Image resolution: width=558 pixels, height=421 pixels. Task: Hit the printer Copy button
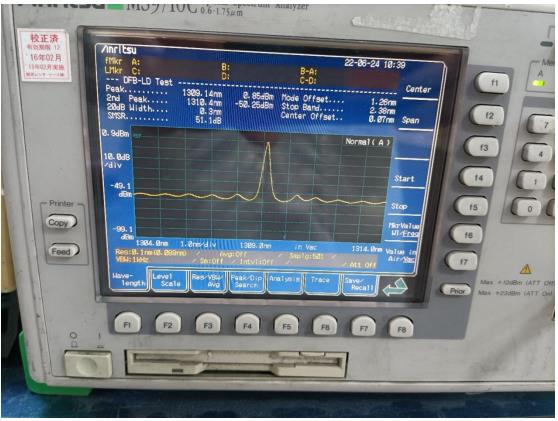coord(61,222)
